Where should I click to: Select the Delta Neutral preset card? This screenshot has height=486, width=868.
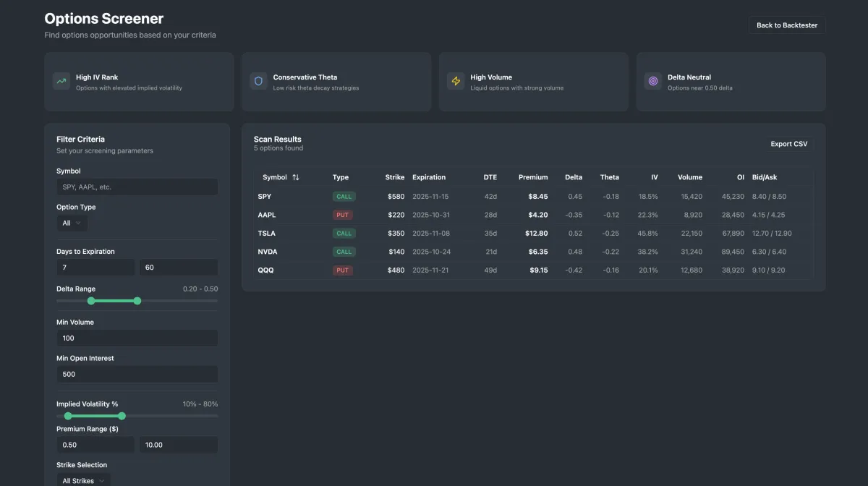731,82
